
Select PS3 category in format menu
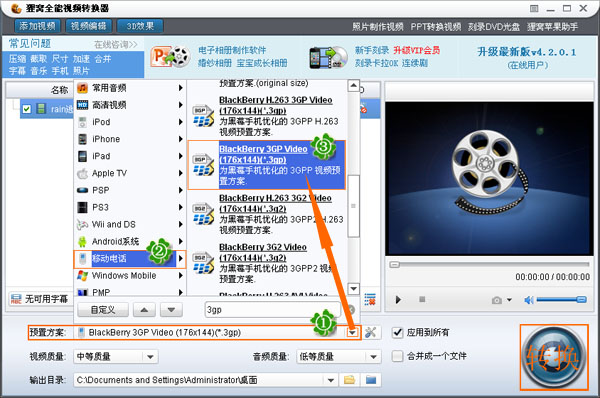coord(130,207)
